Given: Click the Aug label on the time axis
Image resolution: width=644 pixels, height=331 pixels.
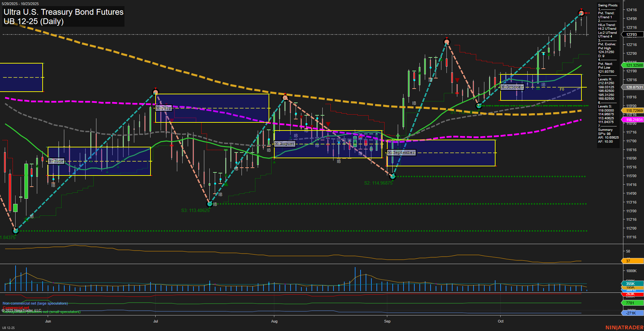Looking at the screenshot, I should click(x=274, y=321).
